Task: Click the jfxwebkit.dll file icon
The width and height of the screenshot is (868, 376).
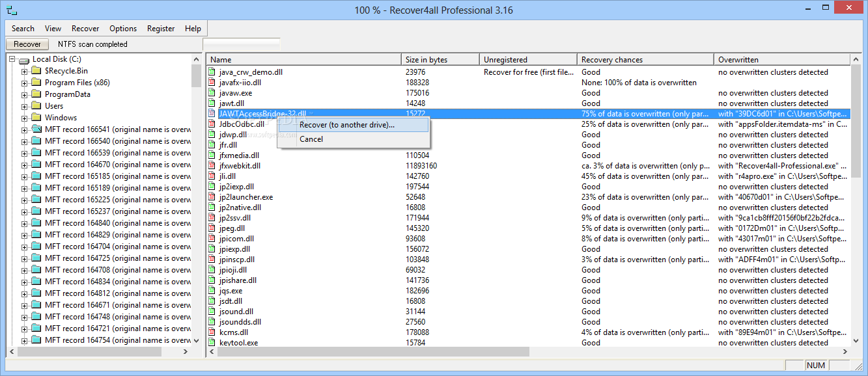Action: pyautogui.click(x=212, y=166)
